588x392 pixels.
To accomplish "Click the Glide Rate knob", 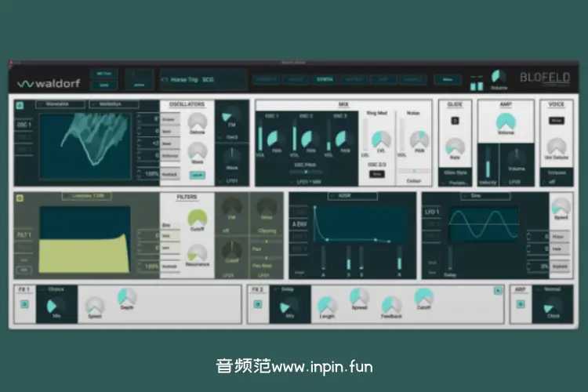I will pyautogui.click(x=455, y=147).
